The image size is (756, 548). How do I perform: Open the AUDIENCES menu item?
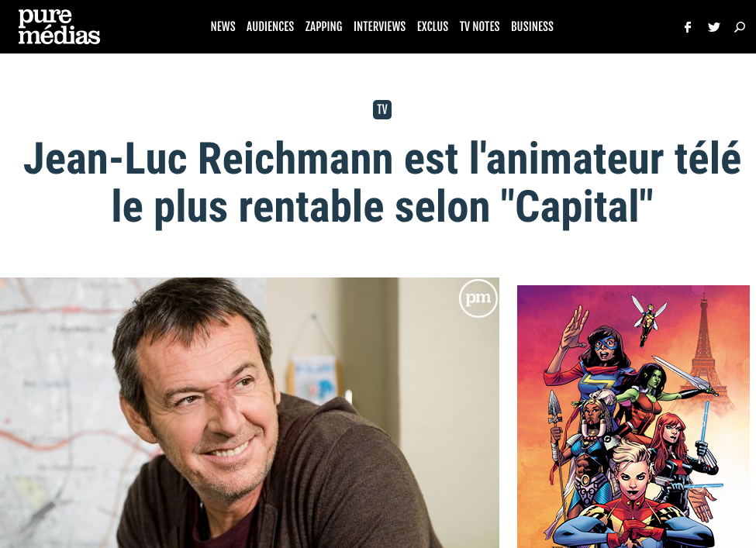pyautogui.click(x=270, y=26)
